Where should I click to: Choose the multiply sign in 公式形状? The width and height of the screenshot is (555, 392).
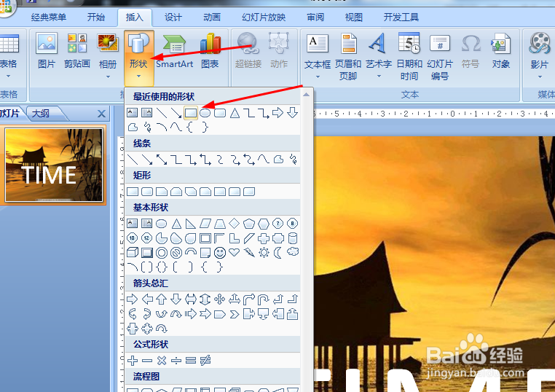point(162,361)
